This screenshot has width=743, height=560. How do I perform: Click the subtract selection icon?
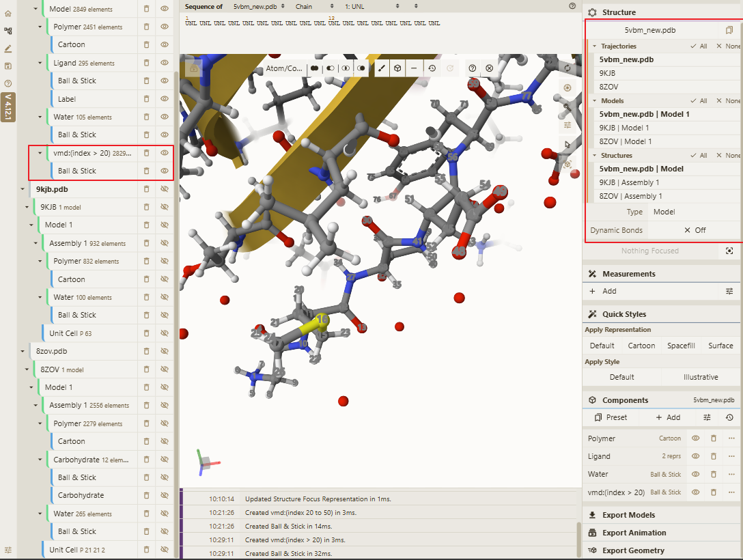click(331, 68)
